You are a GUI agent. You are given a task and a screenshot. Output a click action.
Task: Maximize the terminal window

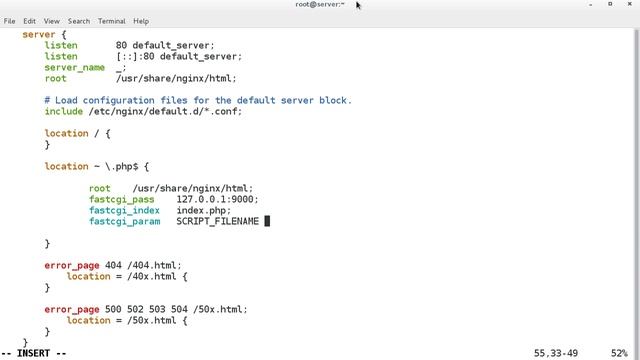pos(610,4)
